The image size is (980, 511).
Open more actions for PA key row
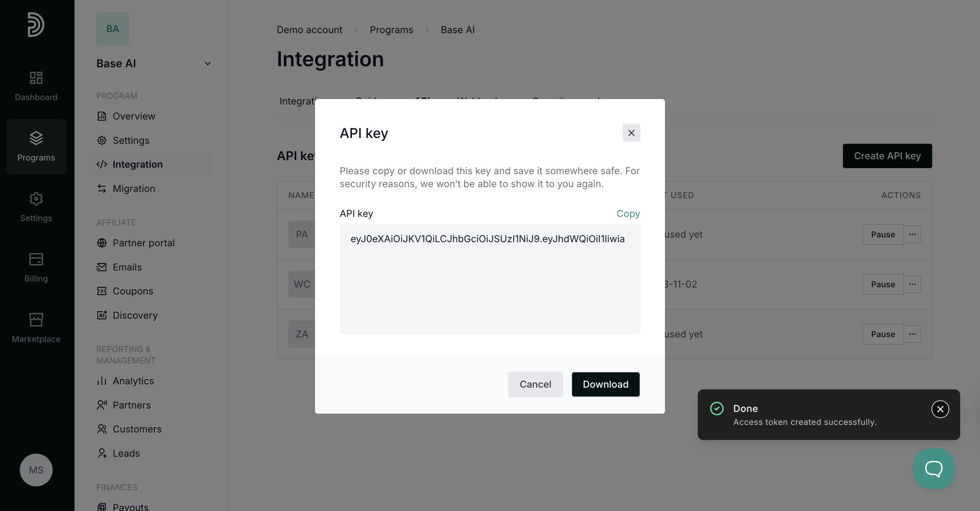912,234
